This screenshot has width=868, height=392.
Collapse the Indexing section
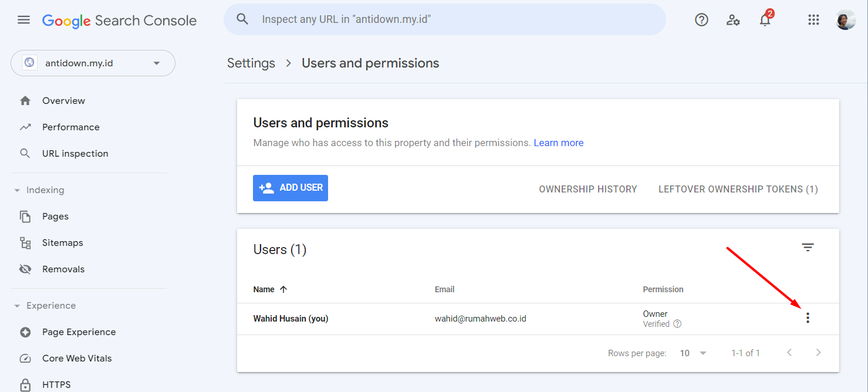17,190
